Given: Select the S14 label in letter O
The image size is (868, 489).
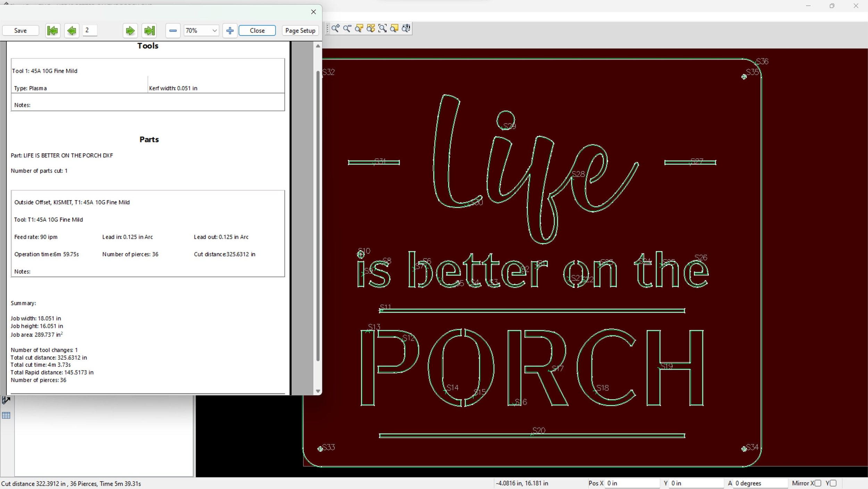Looking at the screenshot, I should (453, 388).
